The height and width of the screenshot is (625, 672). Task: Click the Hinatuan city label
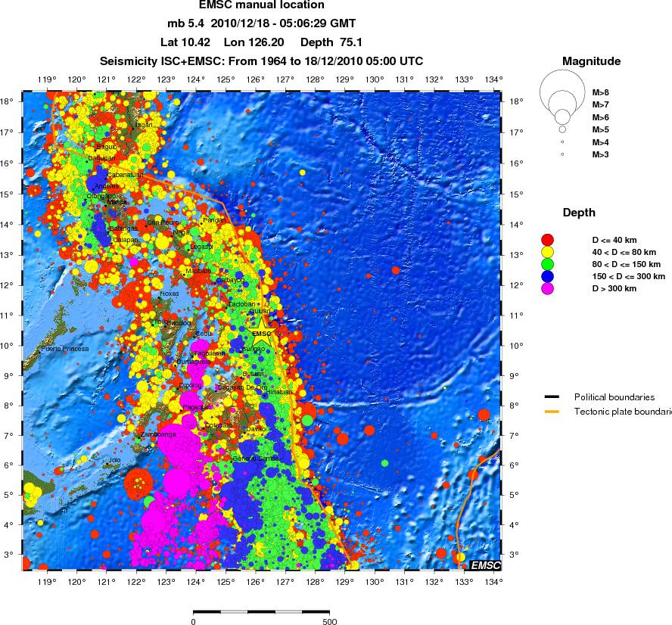(279, 392)
